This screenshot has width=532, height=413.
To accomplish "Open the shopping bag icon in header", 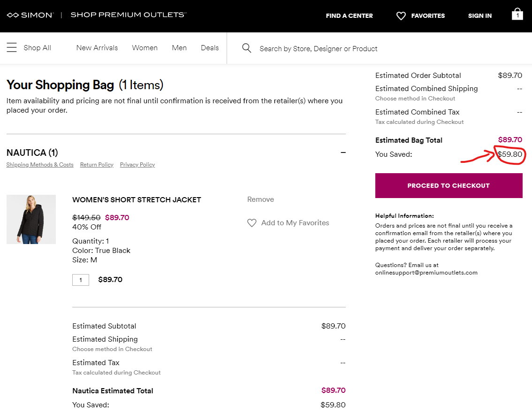I will tap(517, 15).
